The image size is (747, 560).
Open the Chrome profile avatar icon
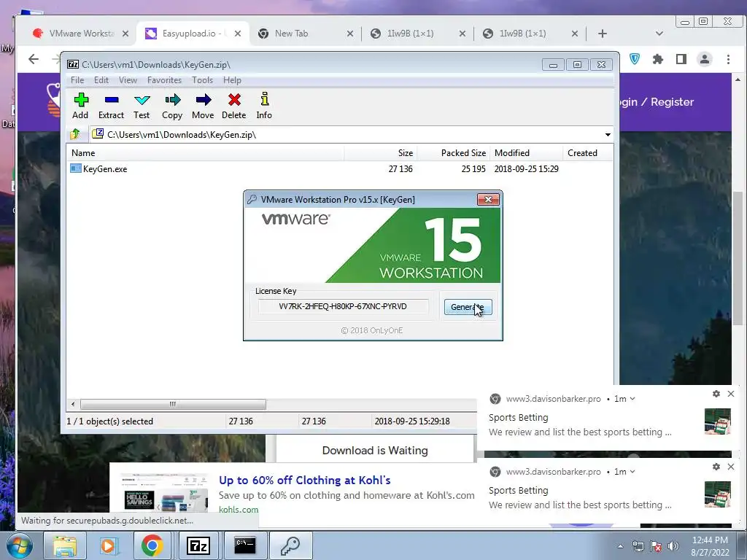tap(705, 59)
